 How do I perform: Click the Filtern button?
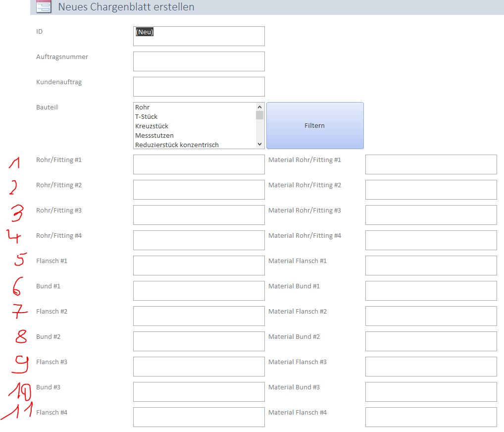click(315, 125)
